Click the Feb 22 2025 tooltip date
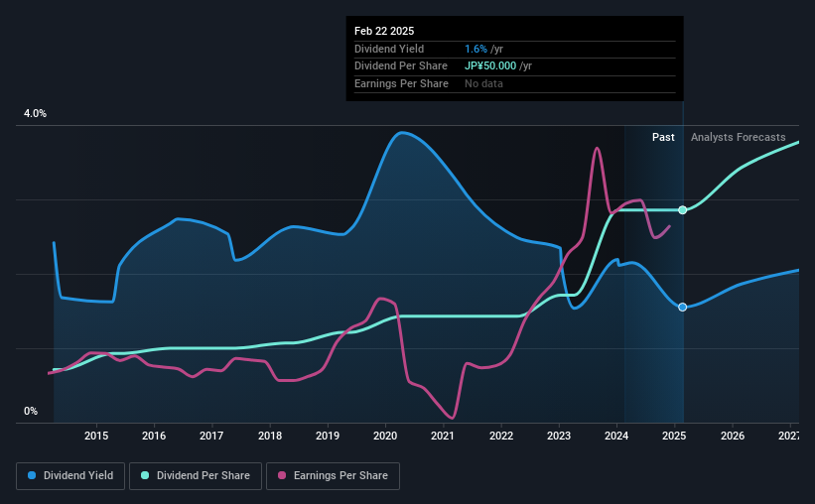The height and width of the screenshot is (504, 815). [x=384, y=31]
